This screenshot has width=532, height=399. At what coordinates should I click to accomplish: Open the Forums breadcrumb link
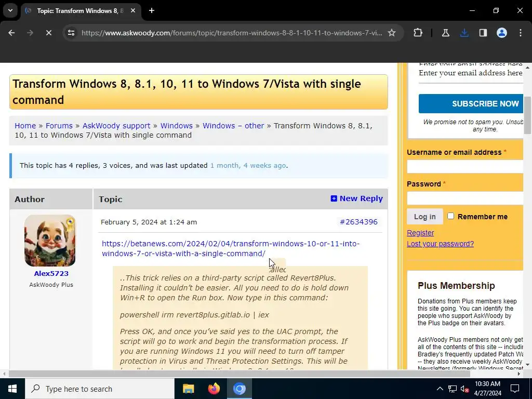coord(59,126)
